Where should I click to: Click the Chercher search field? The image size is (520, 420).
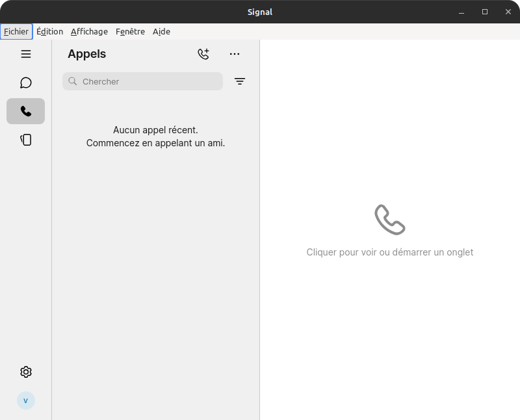(149, 81)
